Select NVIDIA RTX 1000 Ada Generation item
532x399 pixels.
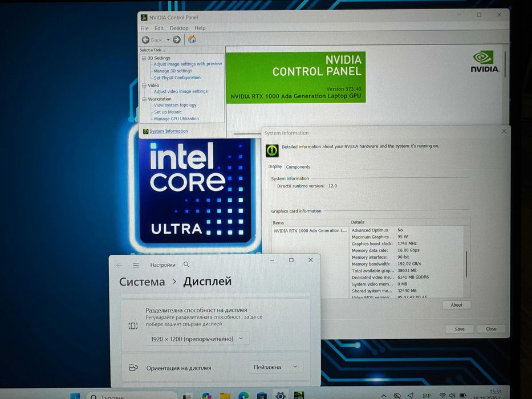[x=310, y=230]
